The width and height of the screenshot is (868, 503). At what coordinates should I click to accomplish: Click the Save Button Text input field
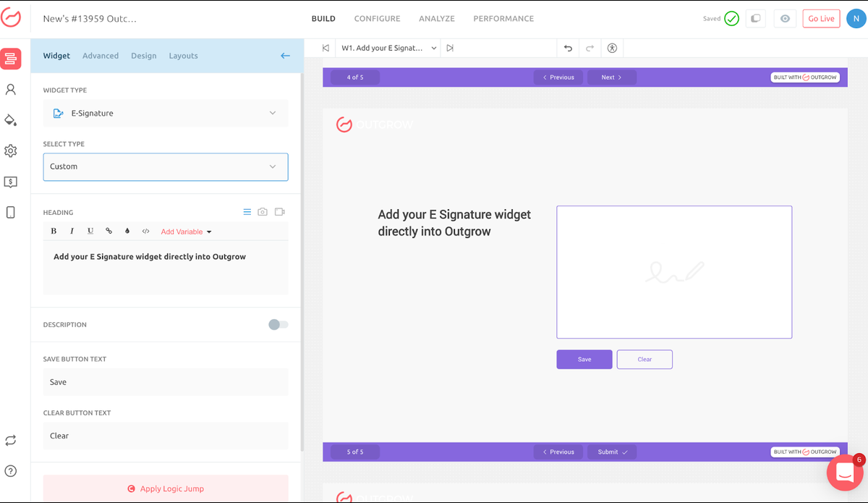coord(166,382)
